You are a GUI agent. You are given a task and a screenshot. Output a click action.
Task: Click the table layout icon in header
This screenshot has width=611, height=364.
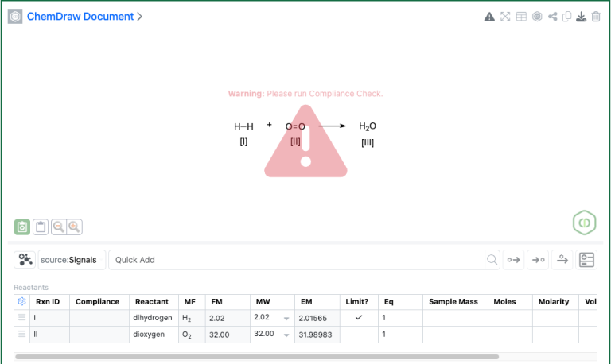click(x=521, y=17)
